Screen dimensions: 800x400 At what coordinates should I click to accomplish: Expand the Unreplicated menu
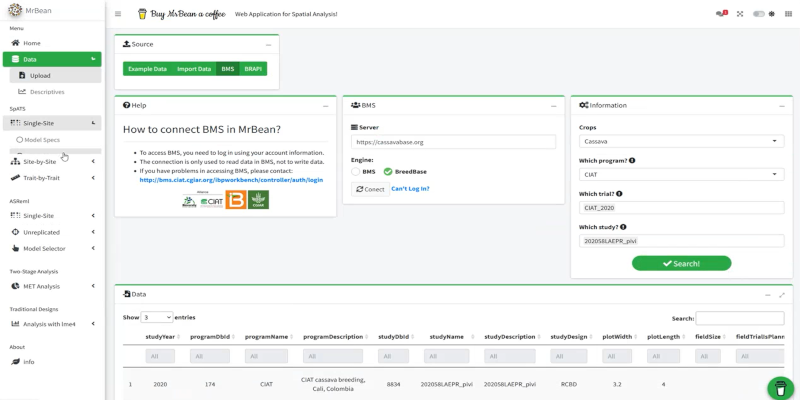pos(52,232)
